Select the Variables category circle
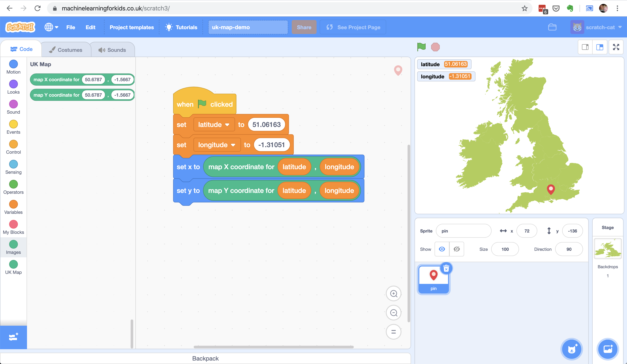The image size is (627, 364). click(13, 204)
